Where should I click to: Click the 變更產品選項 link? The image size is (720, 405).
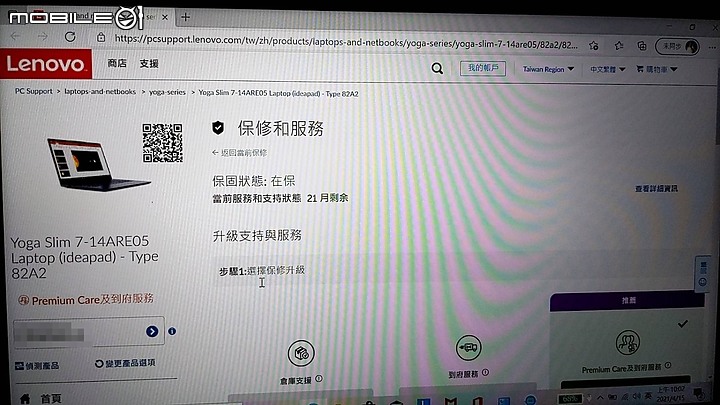[125, 363]
